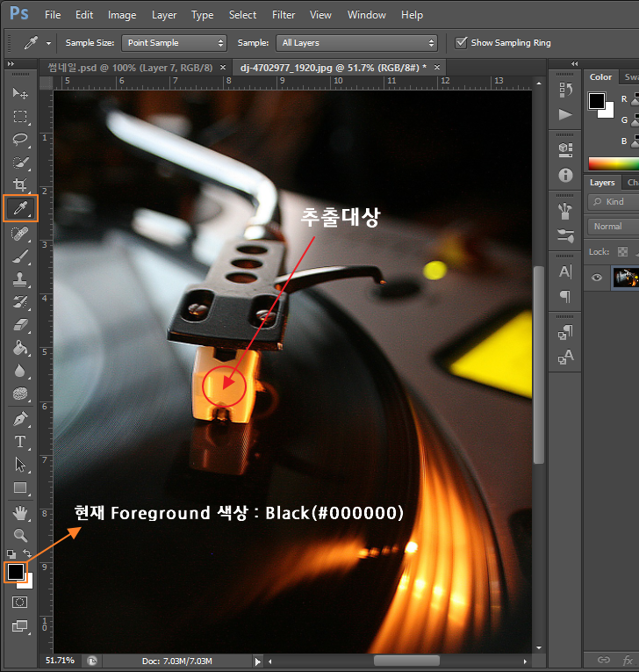Open the Paragraph panel icon

pyautogui.click(x=565, y=296)
